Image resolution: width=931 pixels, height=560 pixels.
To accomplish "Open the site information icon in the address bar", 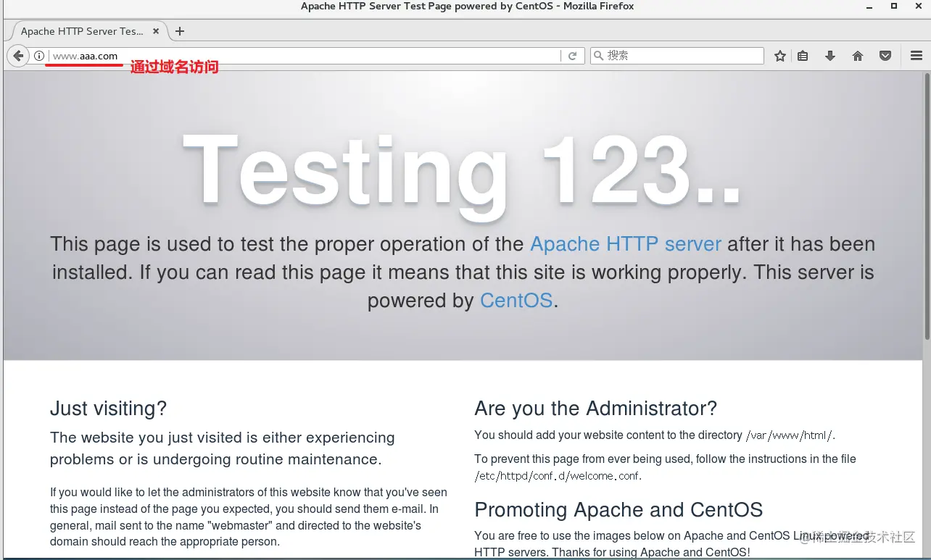I will (39, 56).
